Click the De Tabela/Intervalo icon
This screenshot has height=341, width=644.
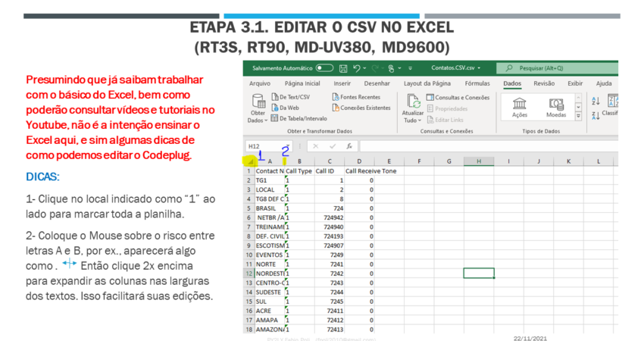[274, 118]
